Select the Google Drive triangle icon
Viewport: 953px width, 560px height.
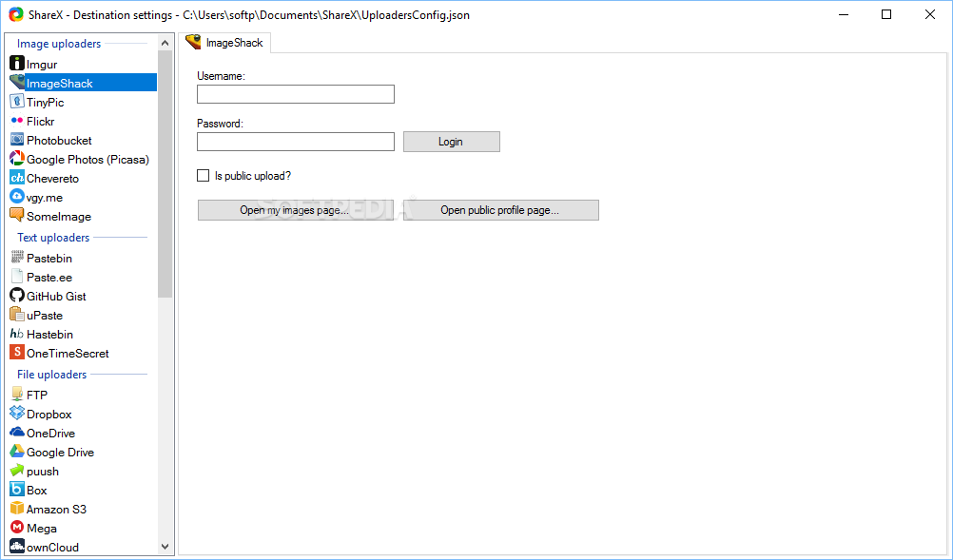click(x=17, y=452)
